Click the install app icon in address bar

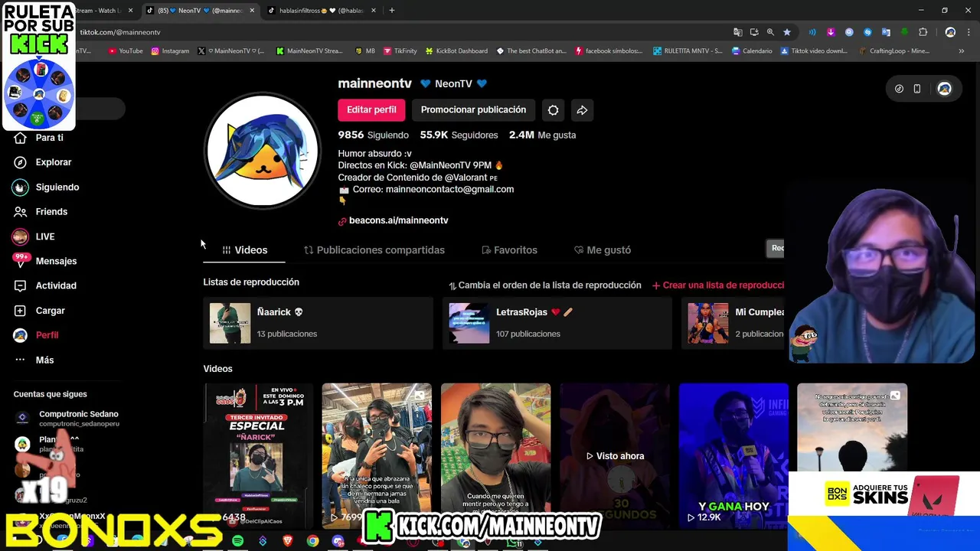754,32
